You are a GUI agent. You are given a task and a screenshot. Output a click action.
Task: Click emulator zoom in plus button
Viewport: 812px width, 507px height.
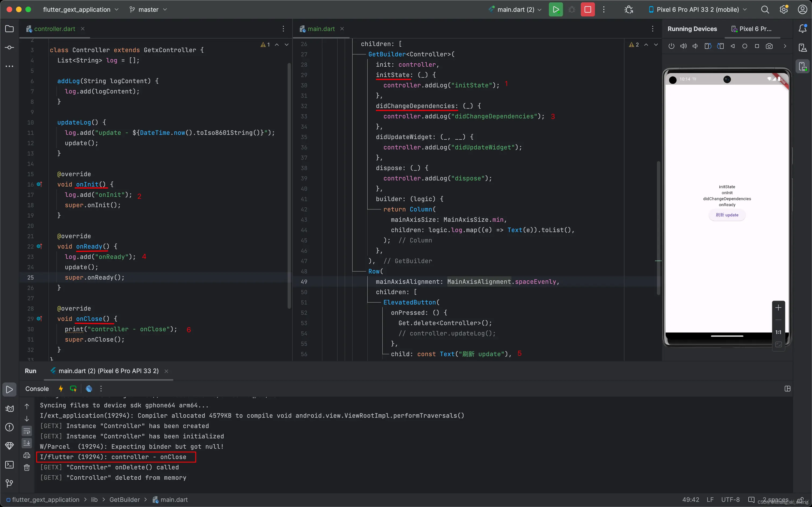click(778, 307)
